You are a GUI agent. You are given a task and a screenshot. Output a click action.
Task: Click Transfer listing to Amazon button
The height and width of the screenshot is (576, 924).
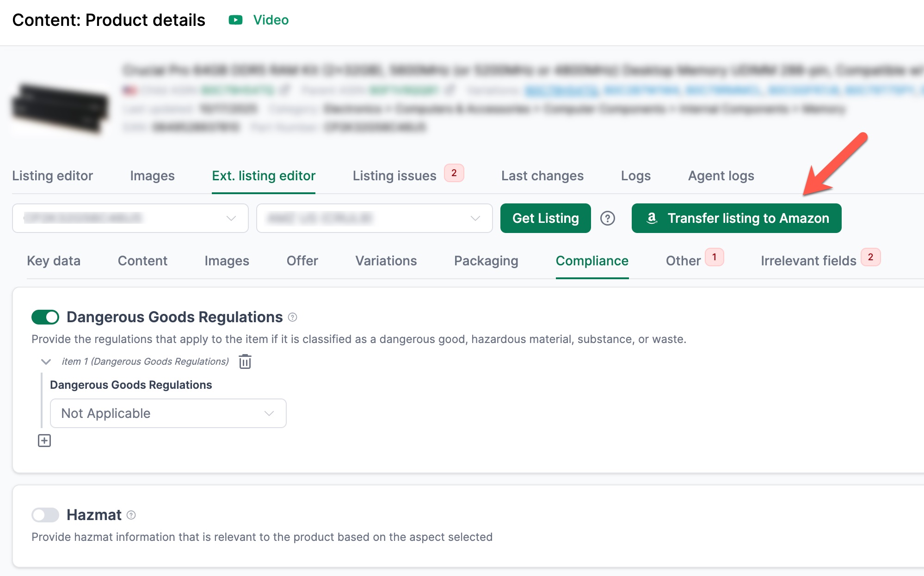pyautogui.click(x=736, y=218)
